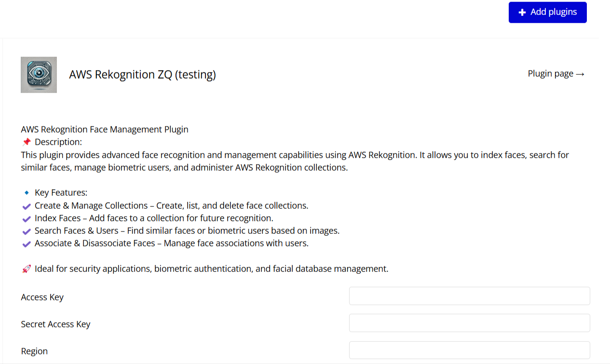Click checkmark by Associate & Disassociate Faces
The width and height of the screenshot is (610, 364).
click(x=27, y=244)
